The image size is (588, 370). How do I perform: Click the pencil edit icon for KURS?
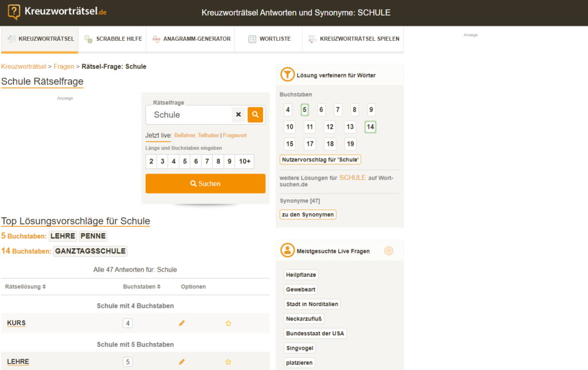pos(182,323)
